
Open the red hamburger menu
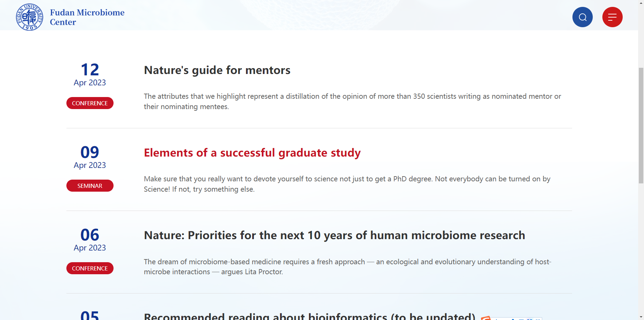pyautogui.click(x=612, y=17)
